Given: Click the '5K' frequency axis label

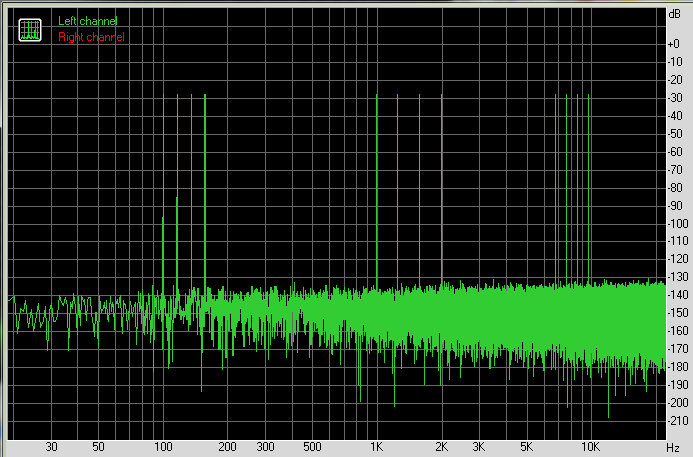Looking at the screenshot, I should pyautogui.click(x=526, y=447).
